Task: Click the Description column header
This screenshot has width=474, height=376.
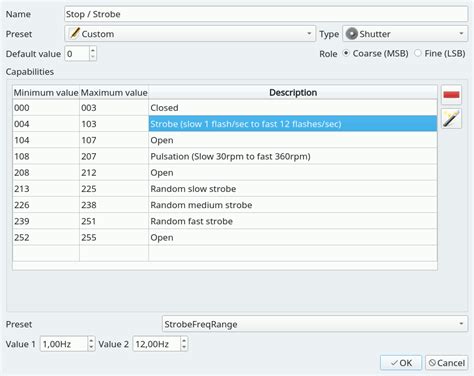Action: (293, 92)
